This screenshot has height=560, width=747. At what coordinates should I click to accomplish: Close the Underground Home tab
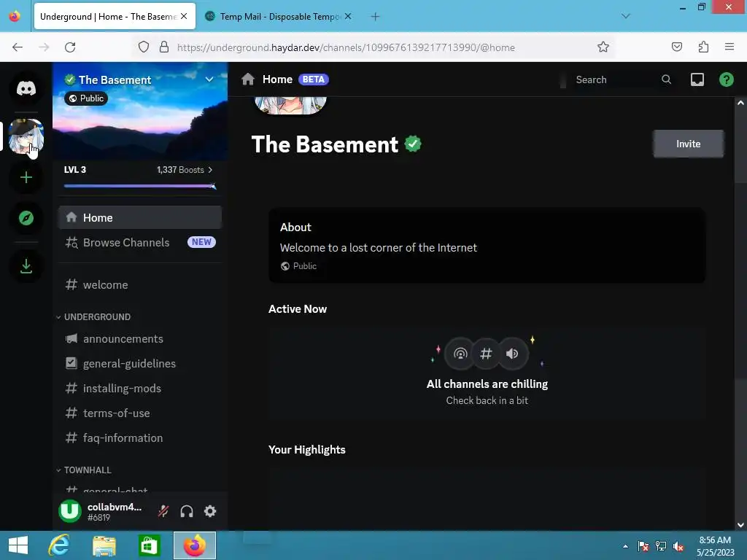(x=184, y=17)
